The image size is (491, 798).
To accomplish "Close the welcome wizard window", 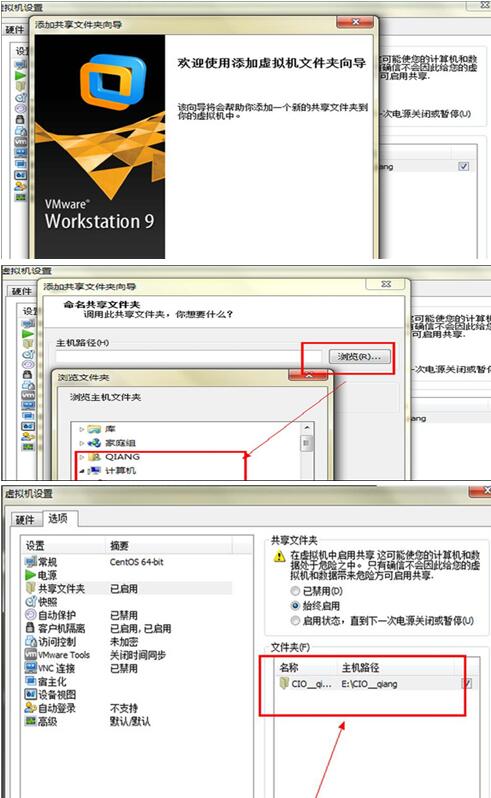I will point(355,22).
